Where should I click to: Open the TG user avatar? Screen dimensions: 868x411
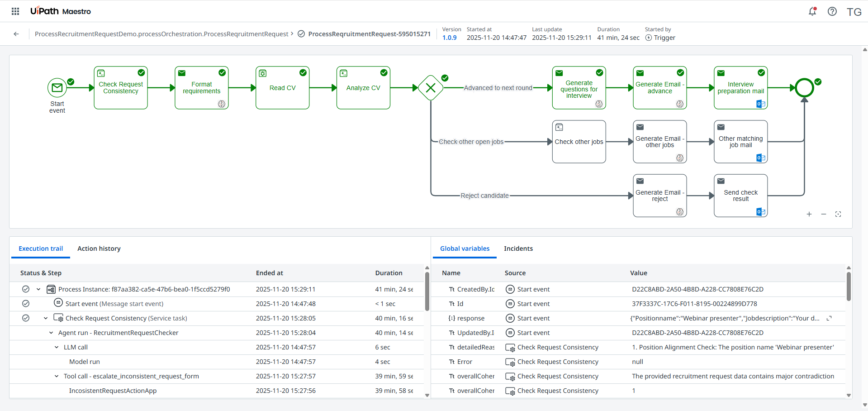pos(854,12)
